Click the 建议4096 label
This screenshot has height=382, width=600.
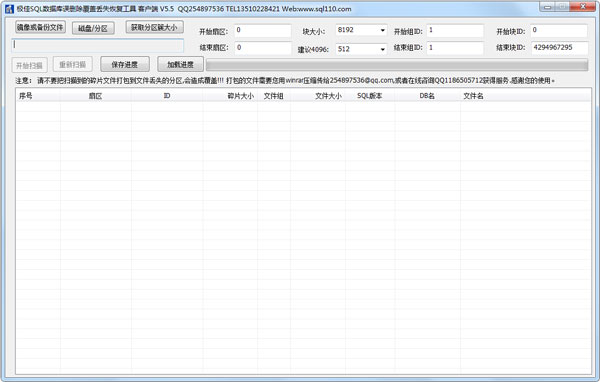[313, 50]
